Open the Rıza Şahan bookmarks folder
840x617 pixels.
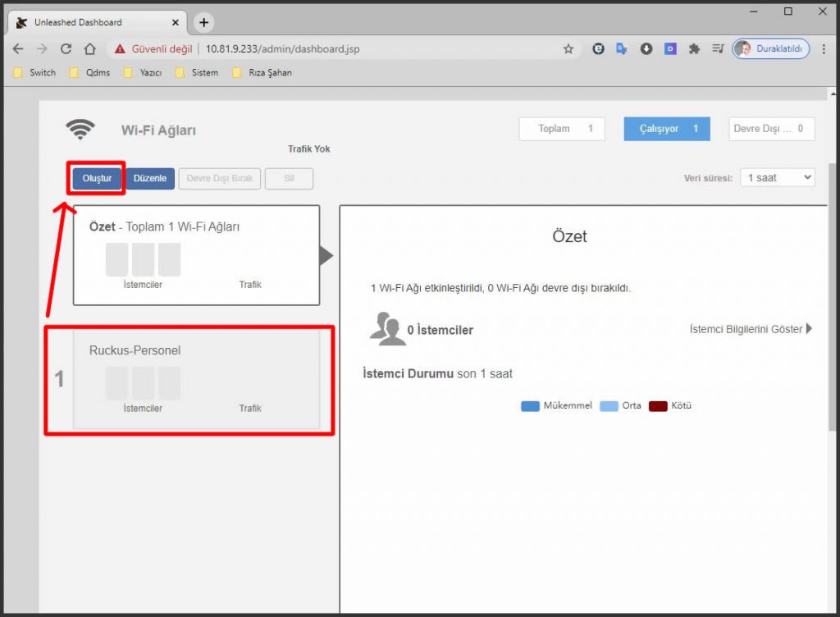tap(262, 72)
